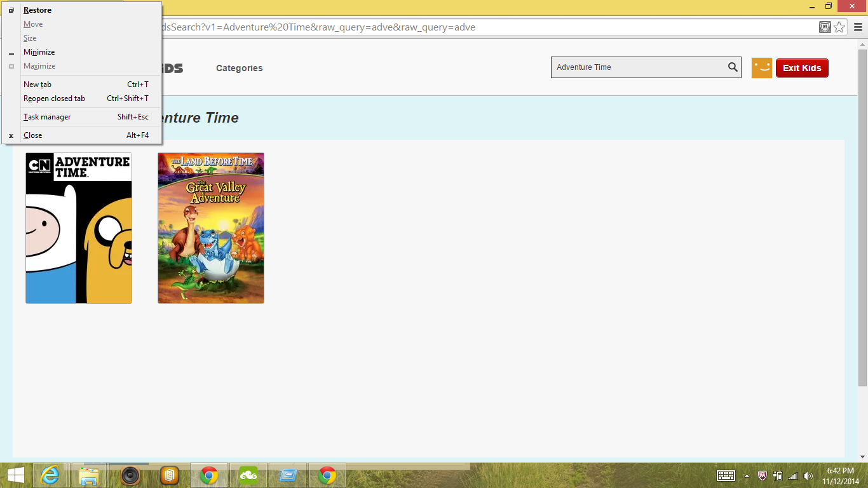
Task: Minimize Chrome using title bar button
Action: [x=811, y=6]
